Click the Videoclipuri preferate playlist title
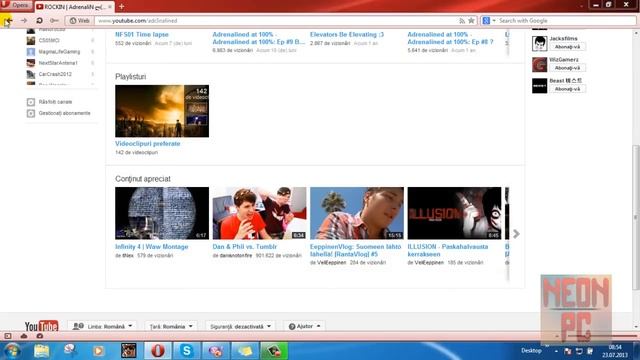 (147, 144)
